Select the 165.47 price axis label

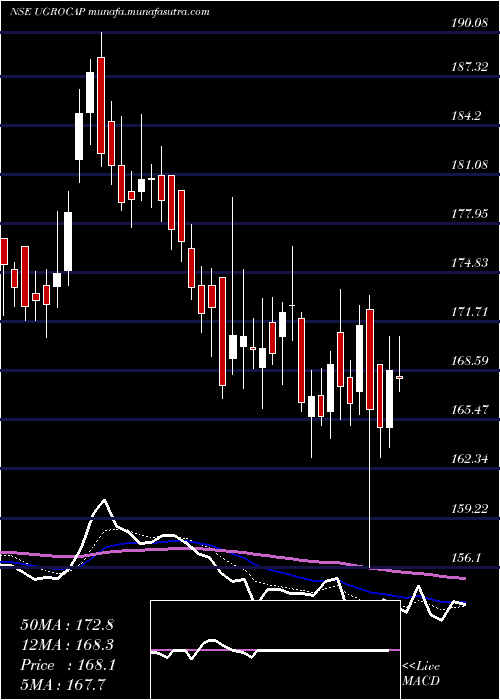coord(469,409)
